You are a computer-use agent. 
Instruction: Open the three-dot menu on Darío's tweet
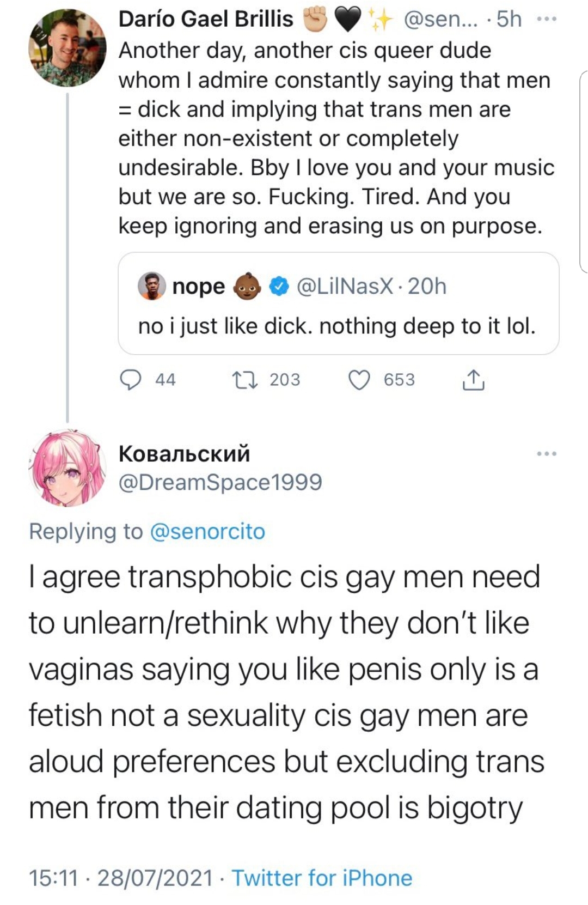point(546,20)
